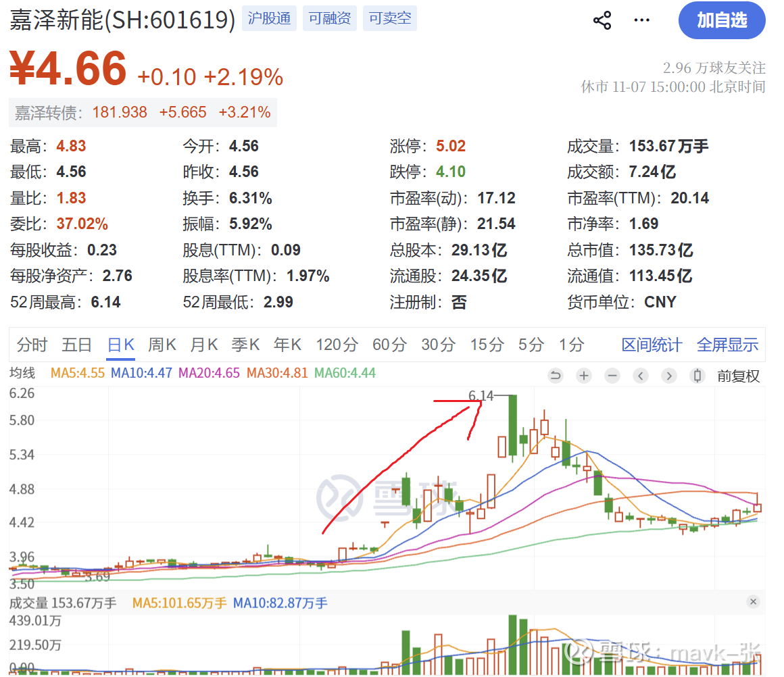Image resolution: width=784 pixels, height=677 pixels.
Task: Click the 市盈率(TTM) value 20.14
Action: point(689,198)
